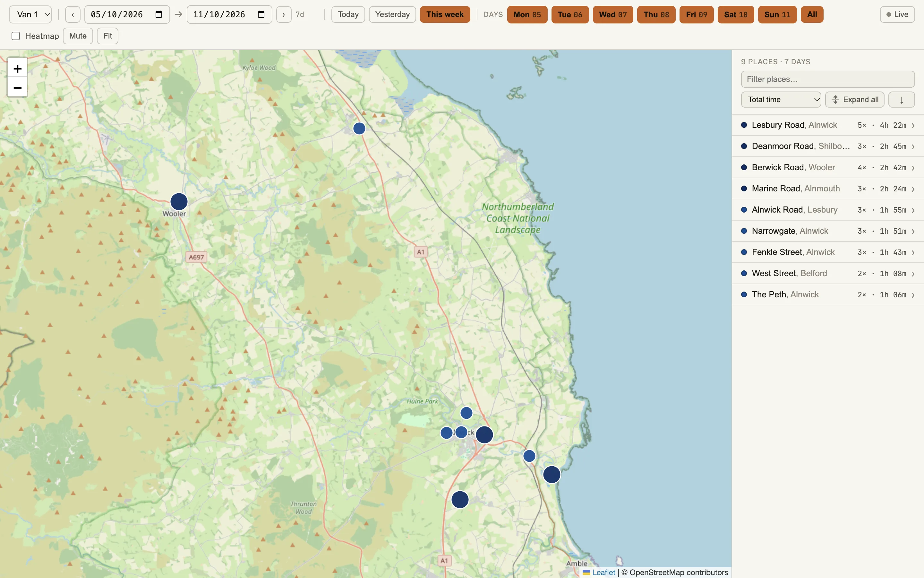Image resolution: width=924 pixels, height=578 pixels.
Task: Click the Shilbottle marker south of Alnwick
Action: [x=460, y=499]
